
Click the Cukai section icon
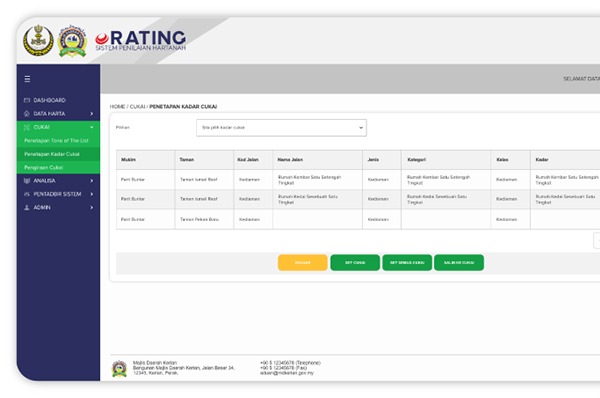click(x=27, y=127)
